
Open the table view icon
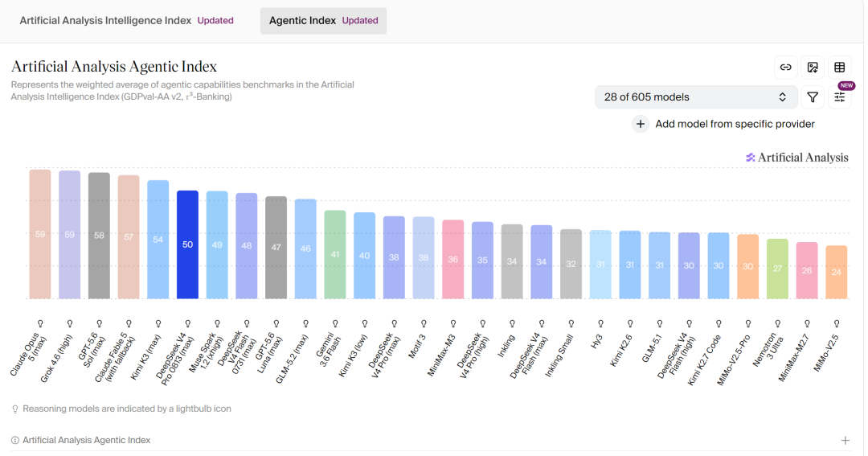click(840, 67)
